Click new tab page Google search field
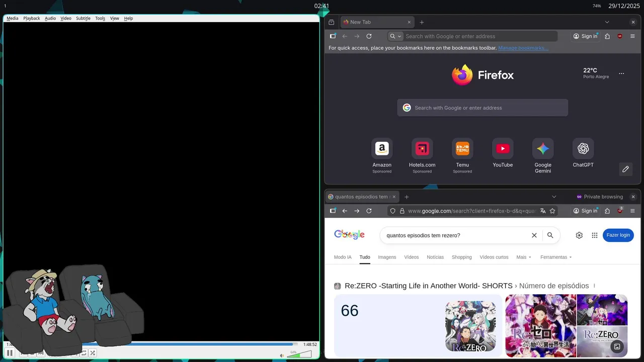 coord(482,108)
